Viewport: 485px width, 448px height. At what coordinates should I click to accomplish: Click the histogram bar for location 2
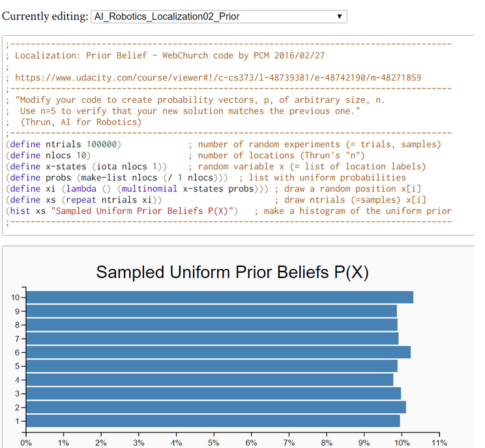pos(216,408)
